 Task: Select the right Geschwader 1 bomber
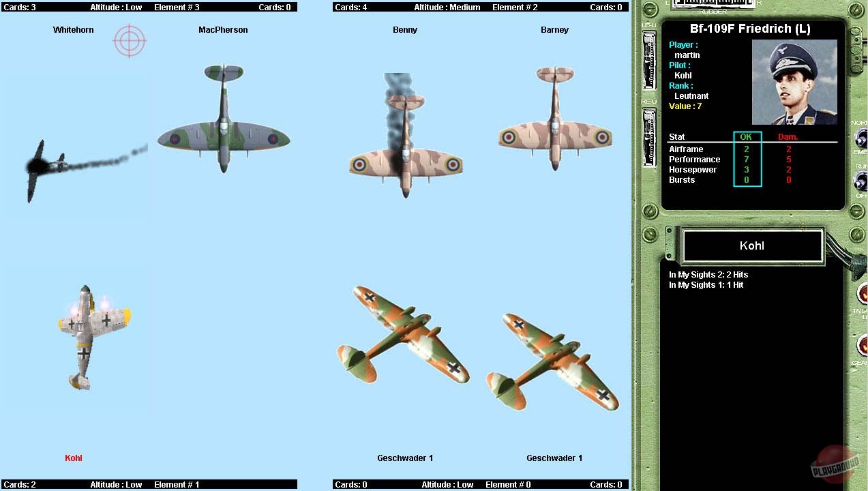[554, 361]
